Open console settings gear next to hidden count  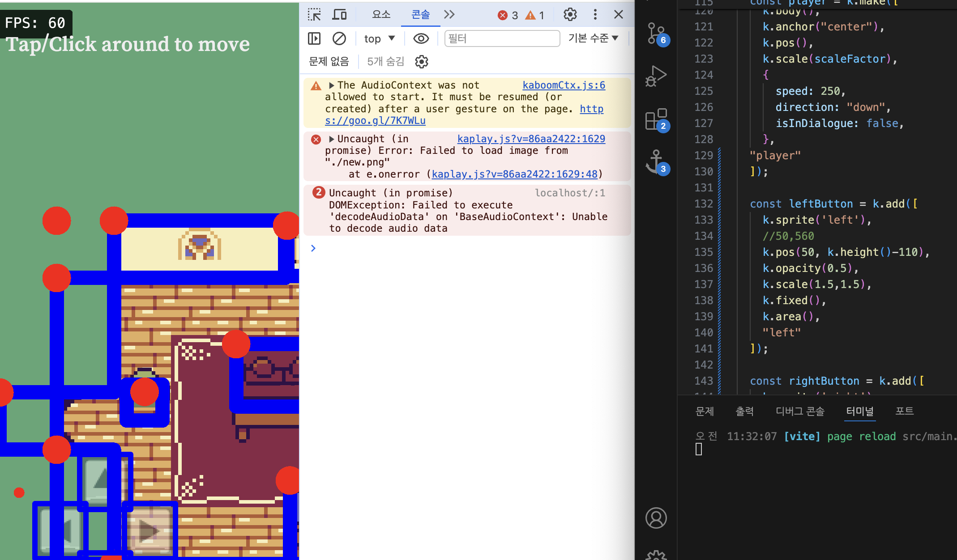pos(421,62)
